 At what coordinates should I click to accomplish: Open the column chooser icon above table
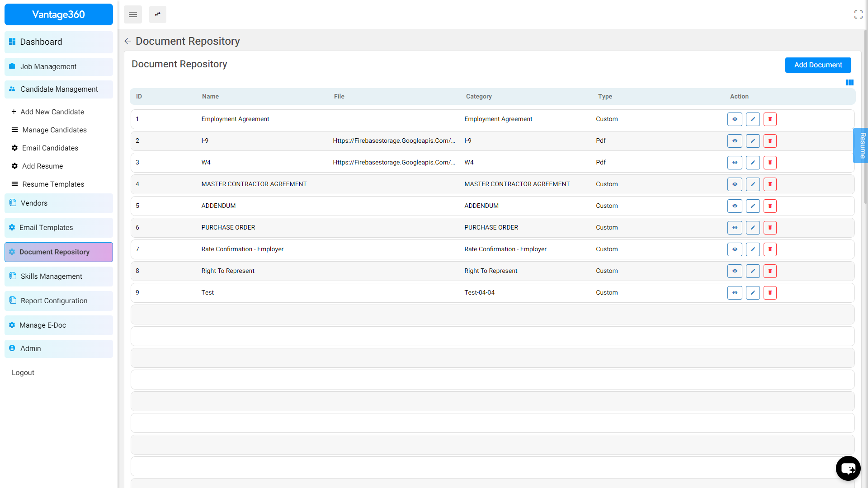849,83
